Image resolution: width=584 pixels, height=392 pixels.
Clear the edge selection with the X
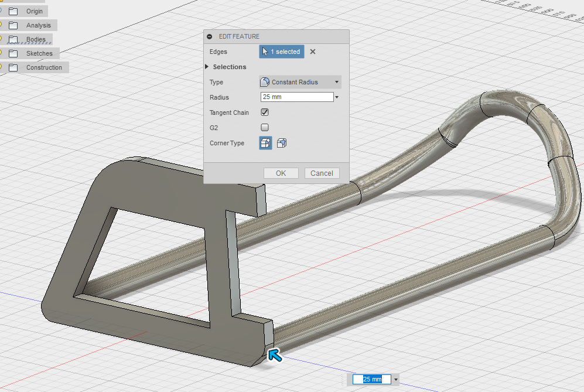tap(313, 52)
